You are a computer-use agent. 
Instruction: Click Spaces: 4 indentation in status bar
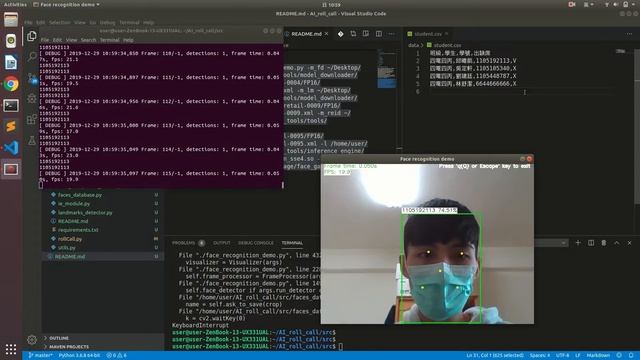(540, 356)
